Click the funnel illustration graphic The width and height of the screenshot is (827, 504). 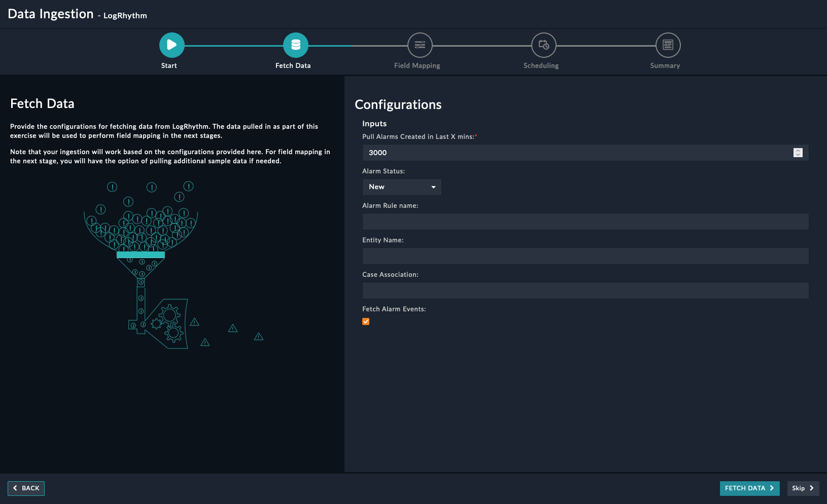coord(152,264)
